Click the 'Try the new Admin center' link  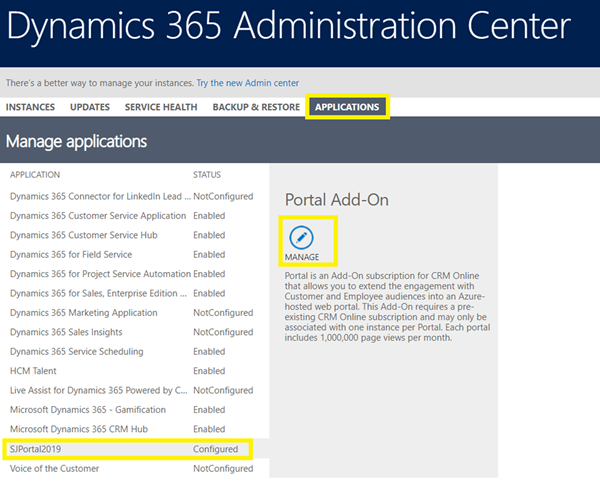(247, 82)
